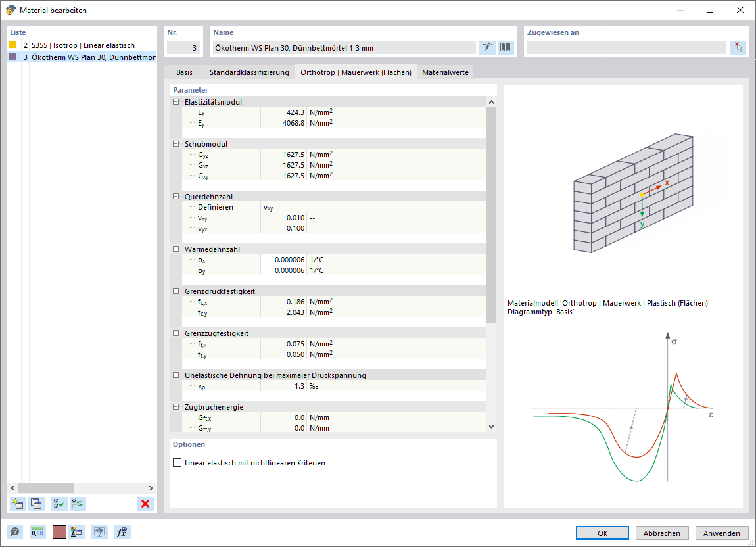Collapse the Wärmedehnzahl group
The image size is (756, 547).
(x=176, y=249)
